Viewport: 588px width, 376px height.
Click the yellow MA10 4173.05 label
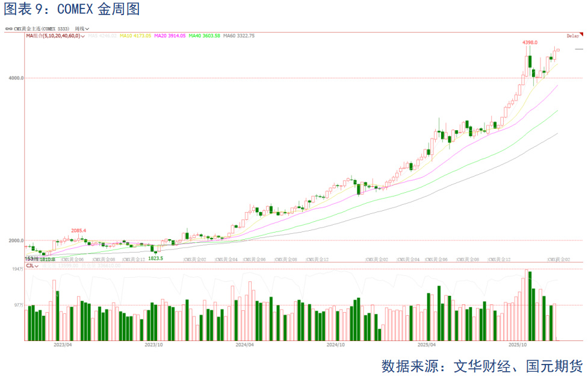click(x=135, y=36)
